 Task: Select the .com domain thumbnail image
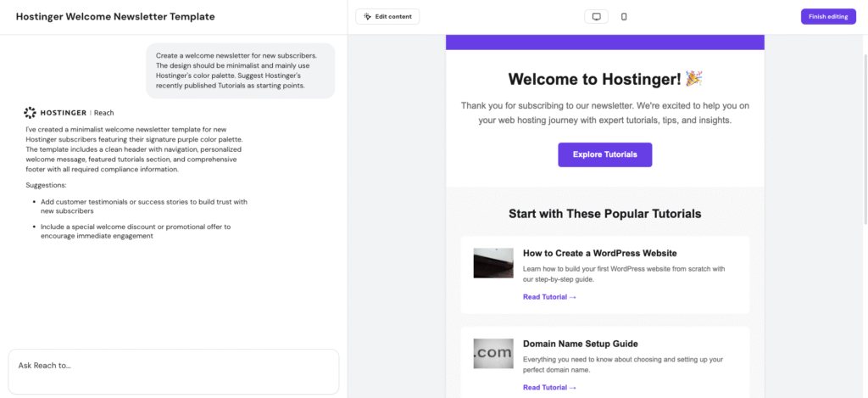(493, 353)
